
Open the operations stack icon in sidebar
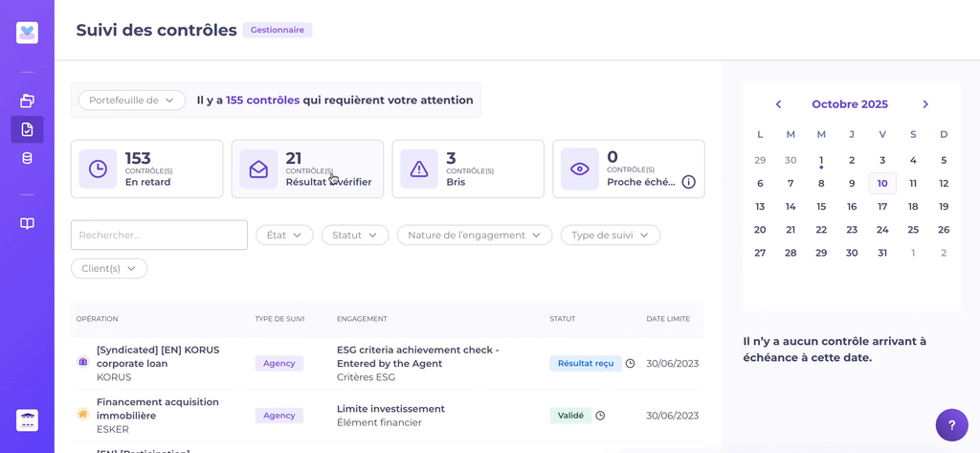[27, 101]
